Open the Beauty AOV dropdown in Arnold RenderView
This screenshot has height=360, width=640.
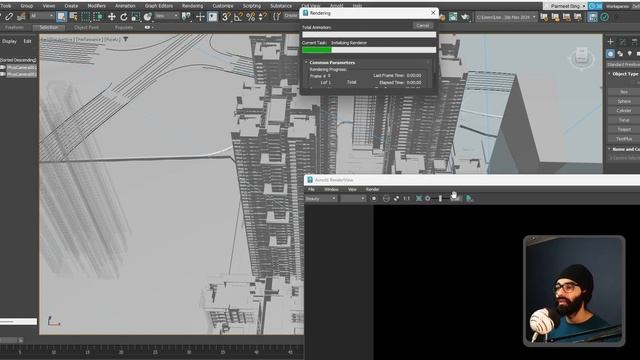point(321,198)
